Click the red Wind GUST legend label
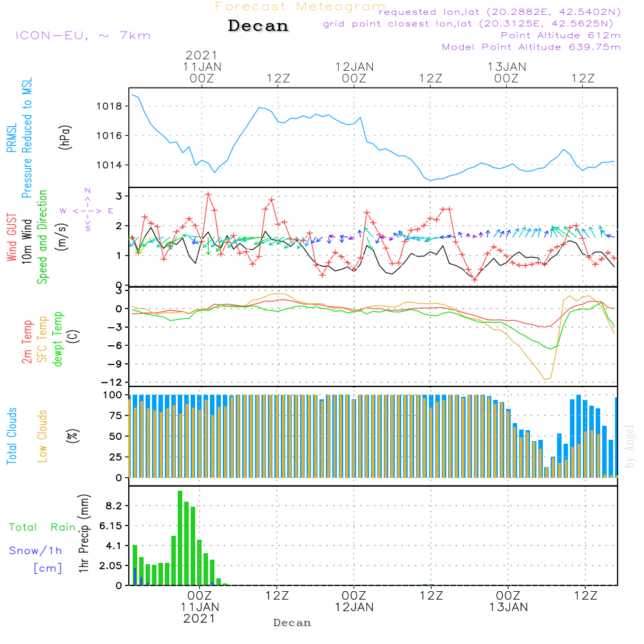Viewport: 644px width, 644px height. point(11,237)
